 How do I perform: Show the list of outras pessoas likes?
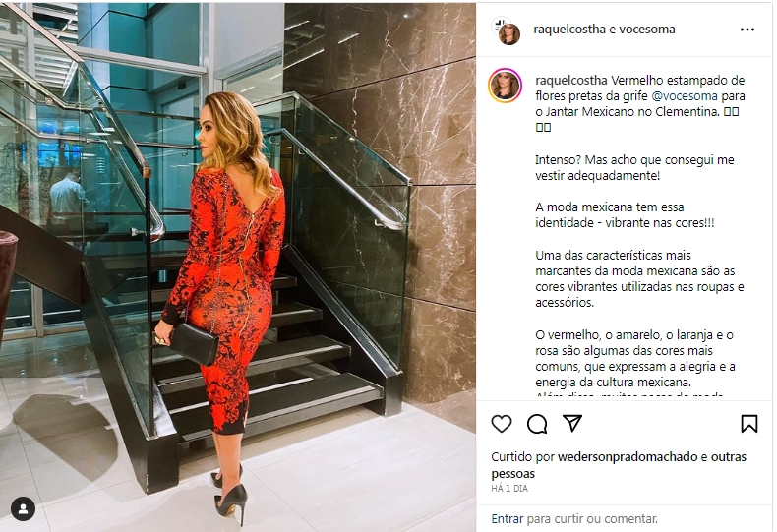(619, 465)
